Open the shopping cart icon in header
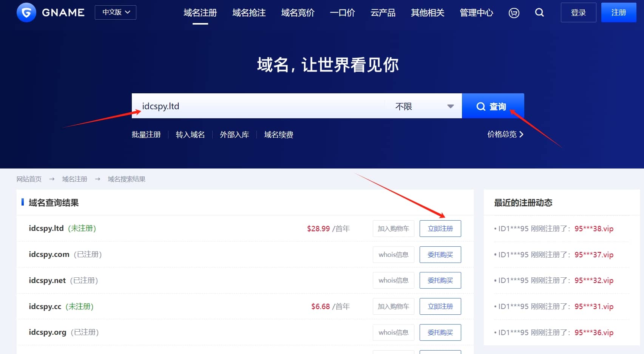This screenshot has height=354, width=644. 514,13
